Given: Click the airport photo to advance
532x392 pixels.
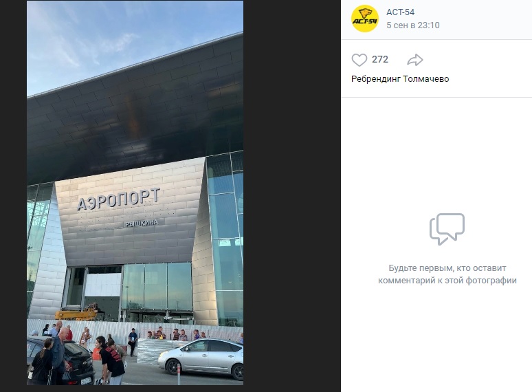Looking at the screenshot, I should pos(135,193).
